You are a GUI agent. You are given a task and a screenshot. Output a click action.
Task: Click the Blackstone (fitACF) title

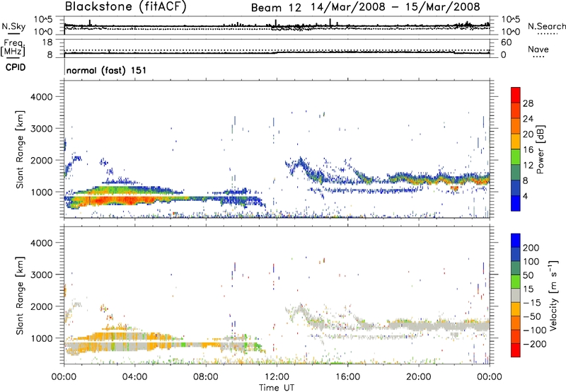(125, 7)
